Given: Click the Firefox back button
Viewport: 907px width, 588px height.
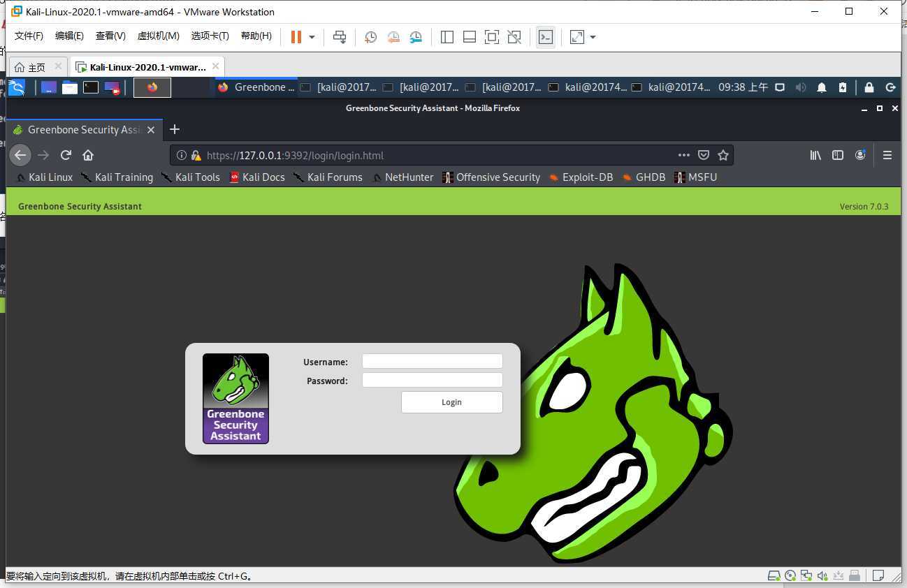Looking at the screenshot, I should (x=20, y=155).
